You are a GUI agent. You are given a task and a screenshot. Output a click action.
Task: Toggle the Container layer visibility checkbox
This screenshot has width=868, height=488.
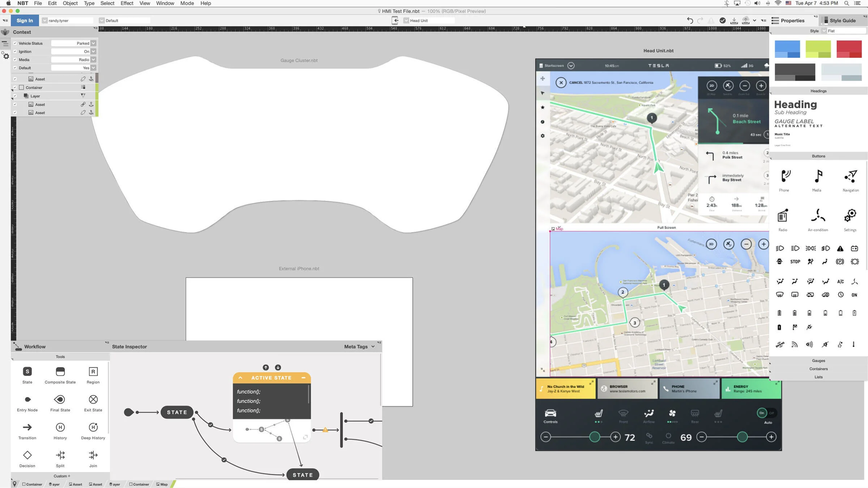pos(15,87)
